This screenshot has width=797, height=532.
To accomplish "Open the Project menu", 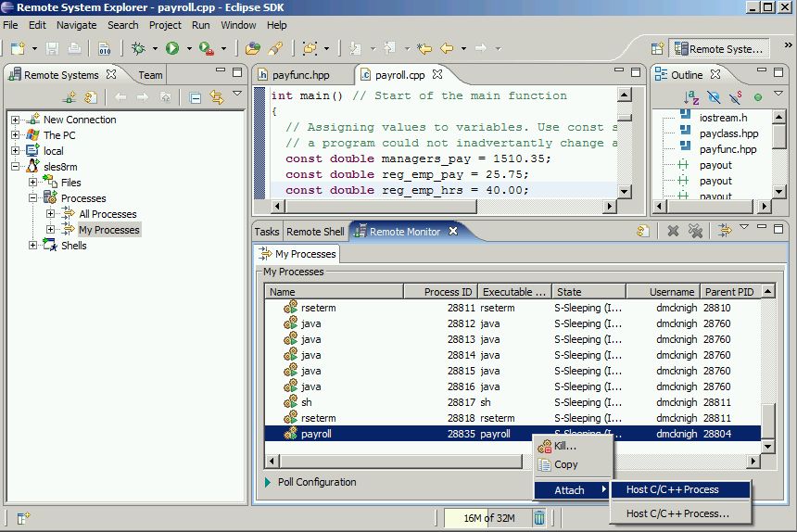I will pos(165,25).
